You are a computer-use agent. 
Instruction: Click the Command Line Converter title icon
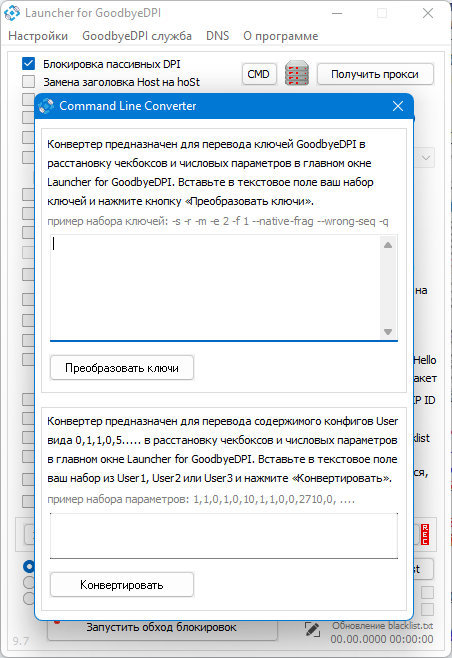(x=47, y=106)
